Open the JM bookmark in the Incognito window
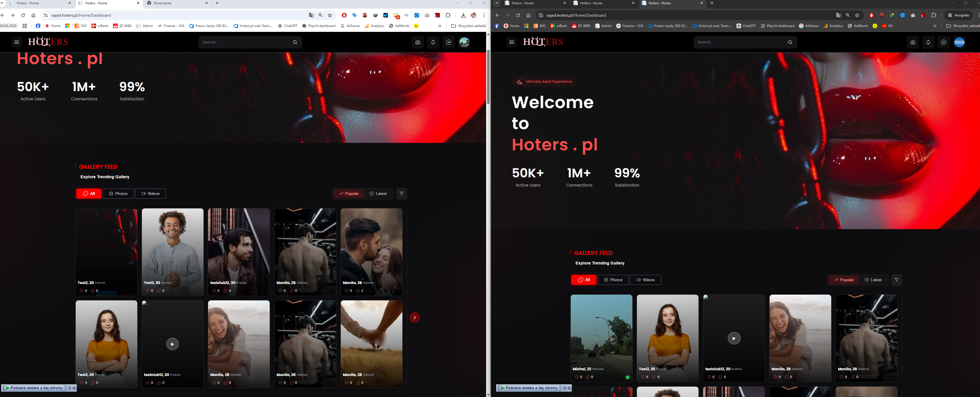980x397 pixels. pos(887,26)
